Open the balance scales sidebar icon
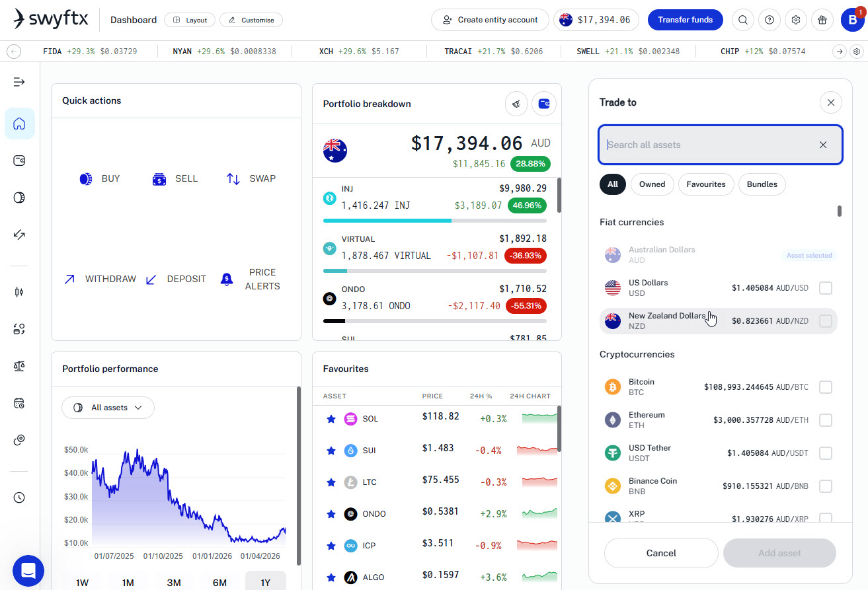868x590 pixels. click(x=19, y=366)
